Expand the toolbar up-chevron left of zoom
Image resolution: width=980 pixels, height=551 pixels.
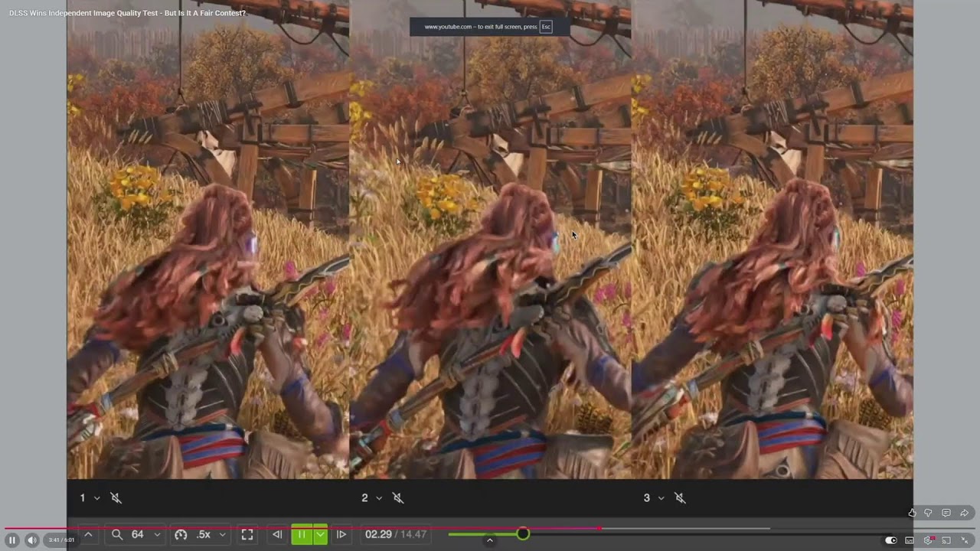pyautogui.click(x=88, y=534)
